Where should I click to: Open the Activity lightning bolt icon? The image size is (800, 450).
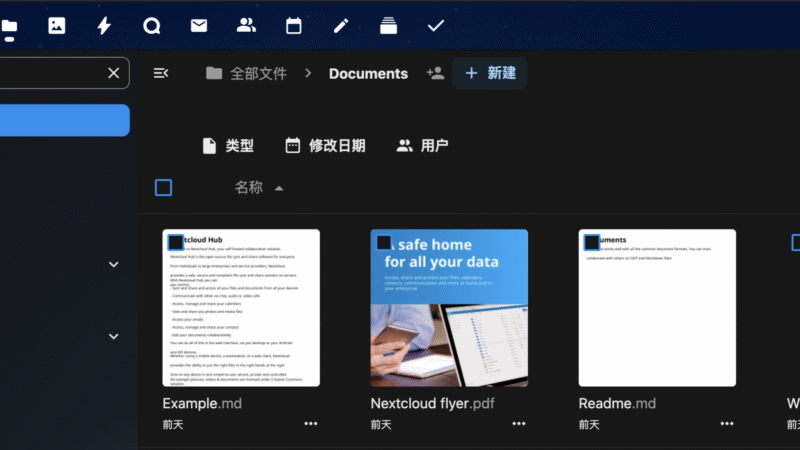click(x=104, y=26)
